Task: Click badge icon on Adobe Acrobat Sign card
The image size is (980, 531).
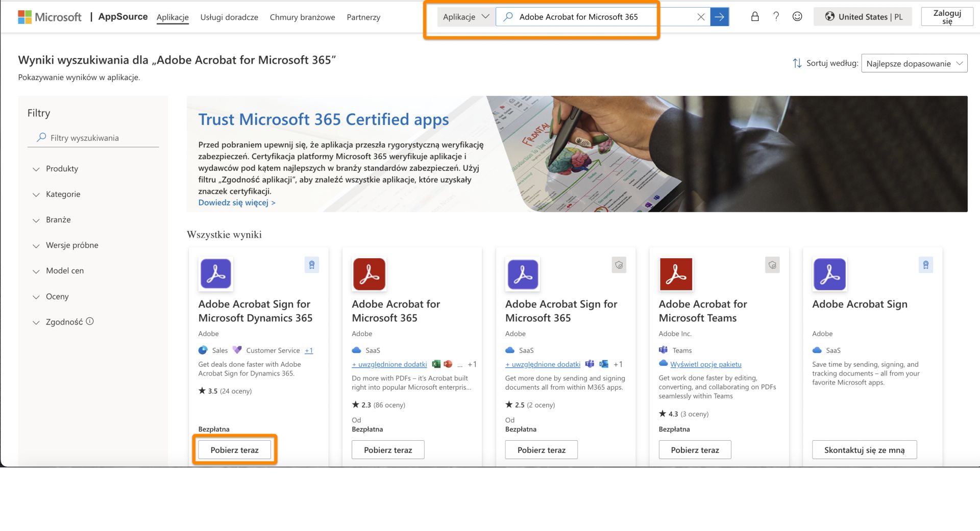Action: 926,265
